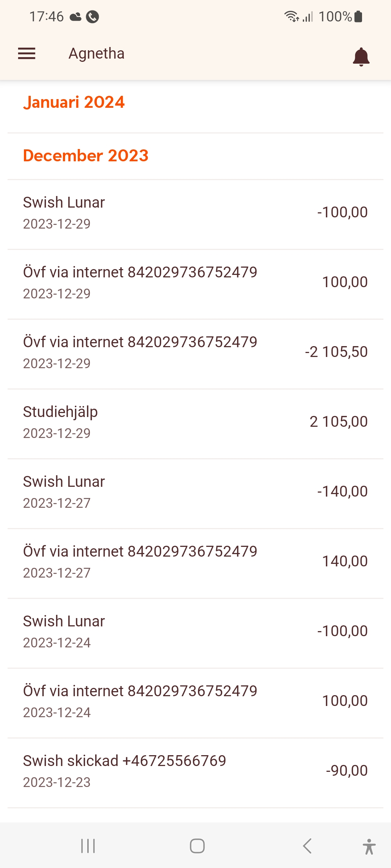The width and height of the screenshot is (391, 868).
Task: Open Swish Lunar transaction of -100,00 on 2023-12-29
Action: [x=195, y=213]
